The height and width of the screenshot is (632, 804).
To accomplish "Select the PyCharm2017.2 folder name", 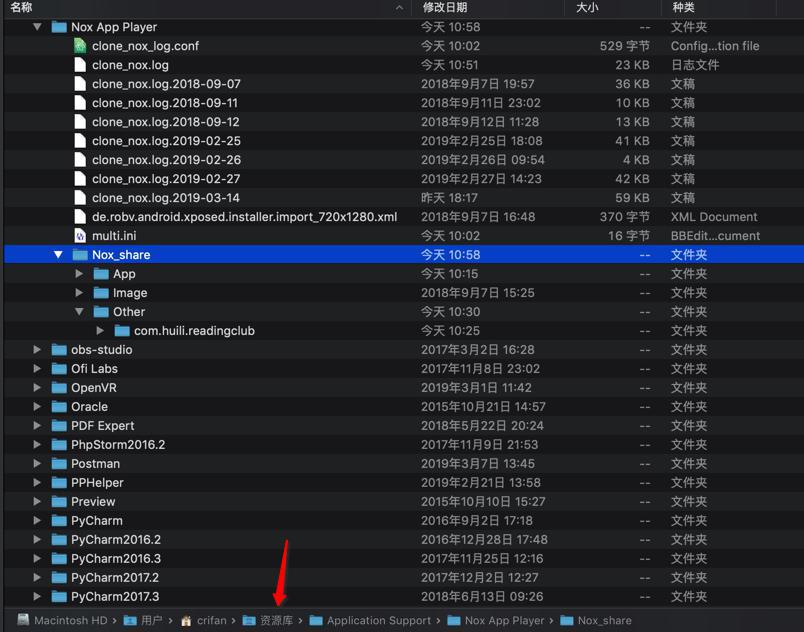I will [115, 577].
